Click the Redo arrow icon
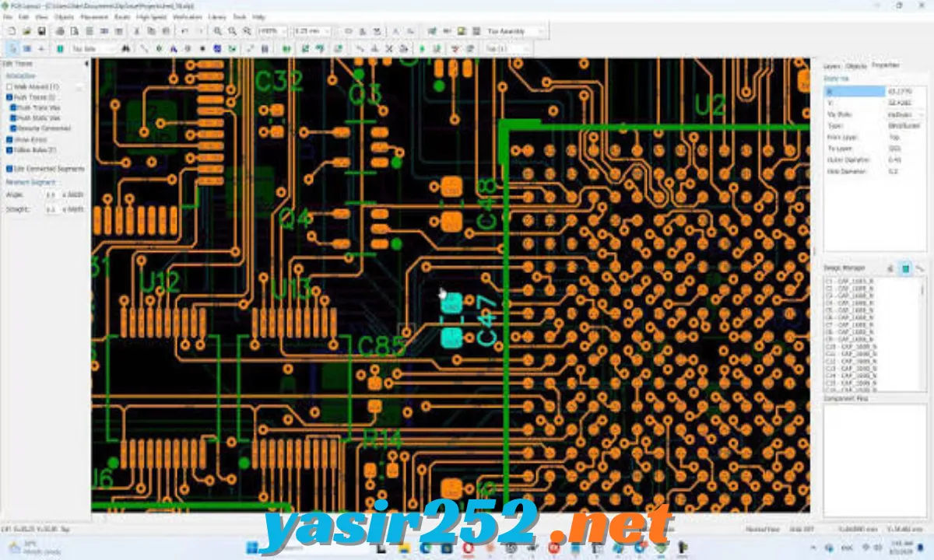This screenshot has height=560, width=934. point(200,31)
